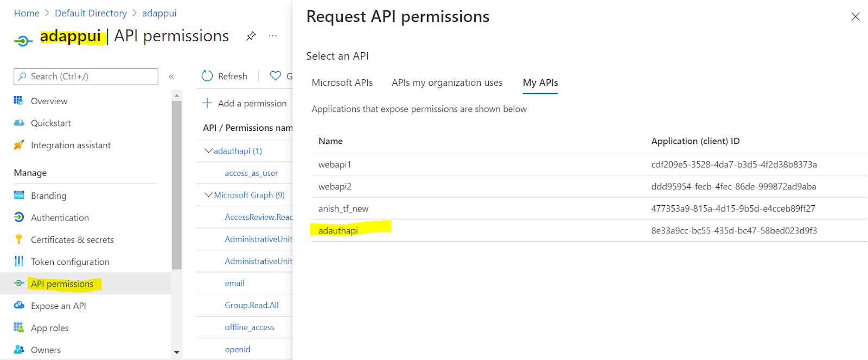Image resolution: width=868 pixels, height=360 pixels.
Task: Collapse the Microsoft Graph permissions group
Action: [x=208, y=195]
